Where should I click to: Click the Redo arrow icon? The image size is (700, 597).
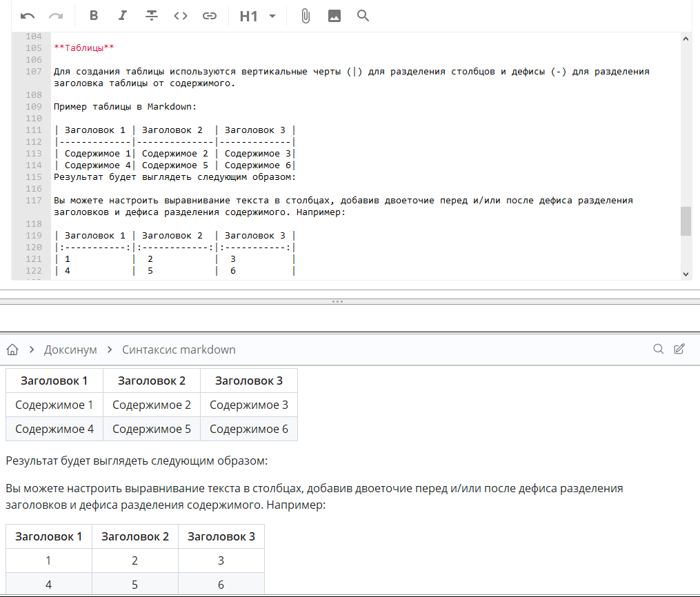(56, 16)
